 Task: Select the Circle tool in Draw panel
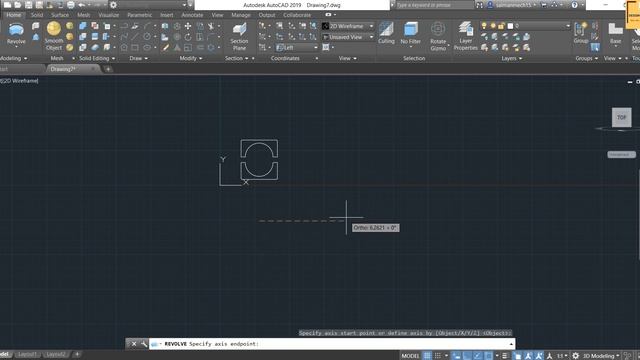pyautogui.click(x=147, y=37)
